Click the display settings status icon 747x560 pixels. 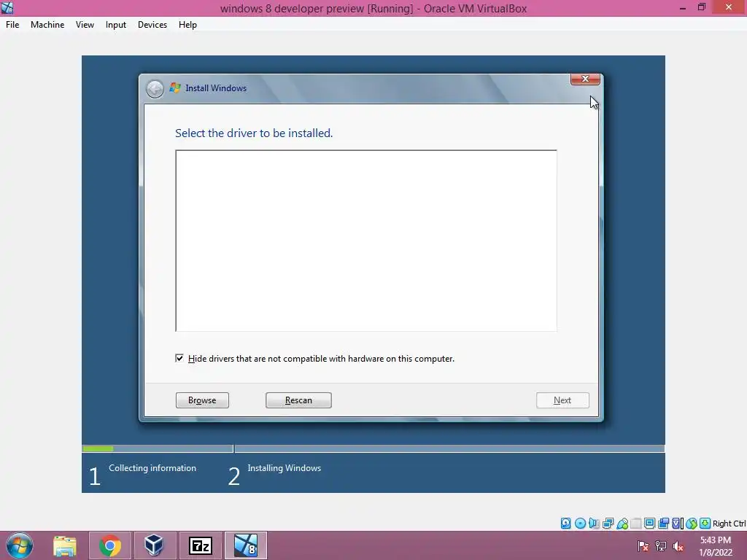pyautogui.click(x=649, y=524)
